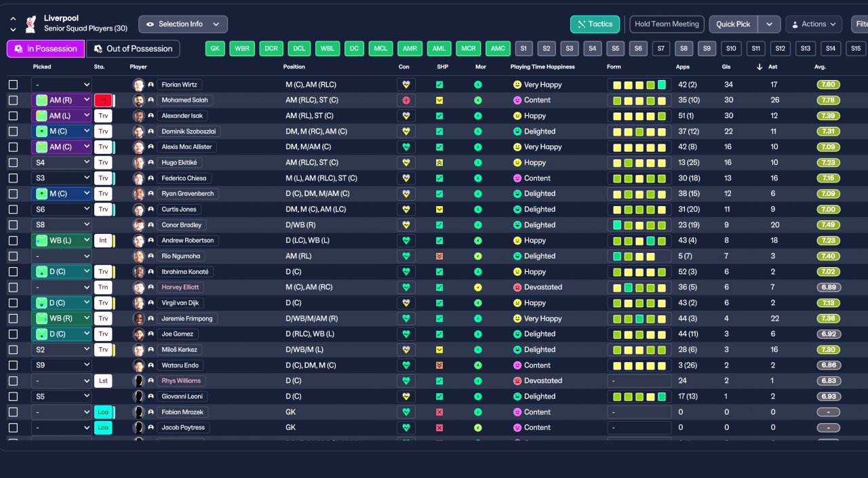Screen dimensions: 868x478
Task: Sort by the Gls column header
Action: point(728,67)
